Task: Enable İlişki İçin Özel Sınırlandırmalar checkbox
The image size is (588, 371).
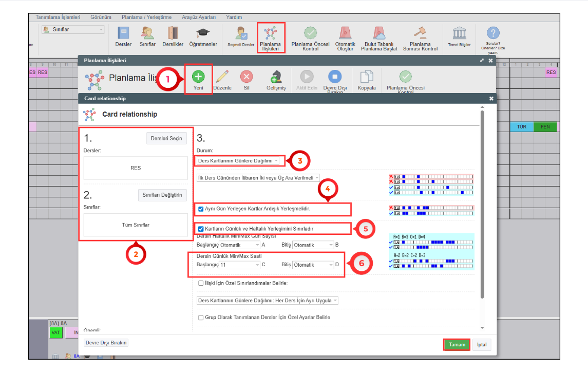Action: [x=201, y=283]
